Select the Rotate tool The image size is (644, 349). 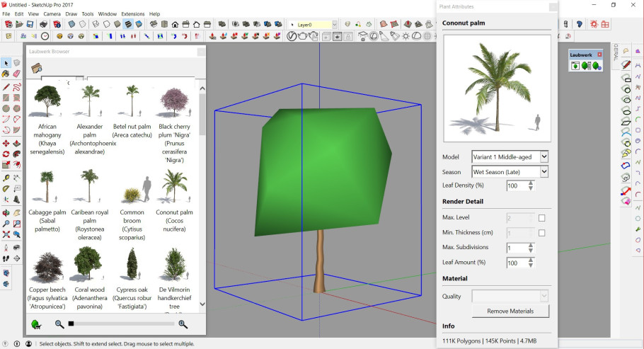(6, 154)
